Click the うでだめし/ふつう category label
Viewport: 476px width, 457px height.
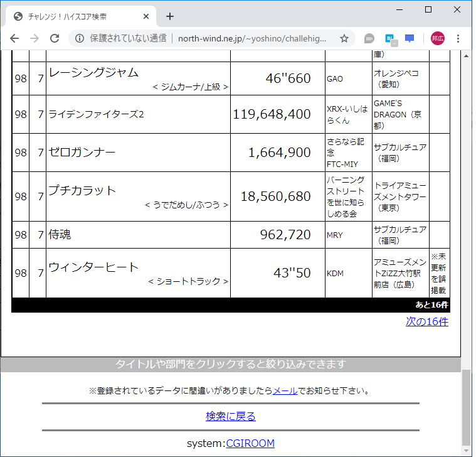point(186,205)
